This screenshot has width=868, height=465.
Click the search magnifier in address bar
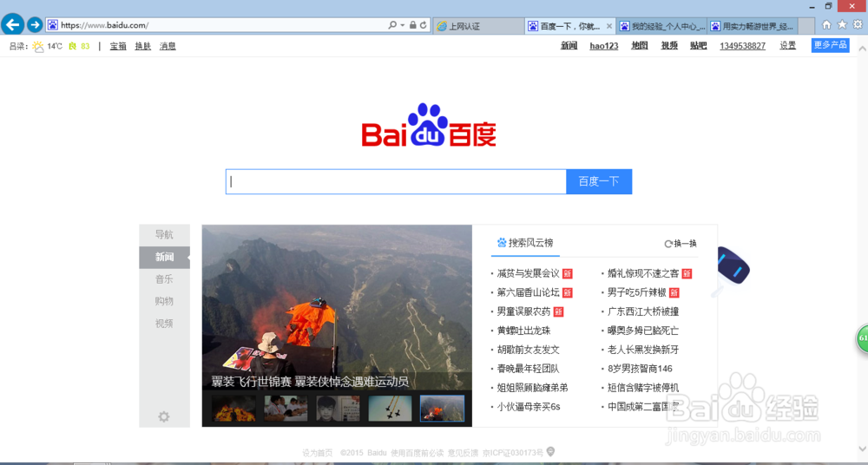coord(392,25)
